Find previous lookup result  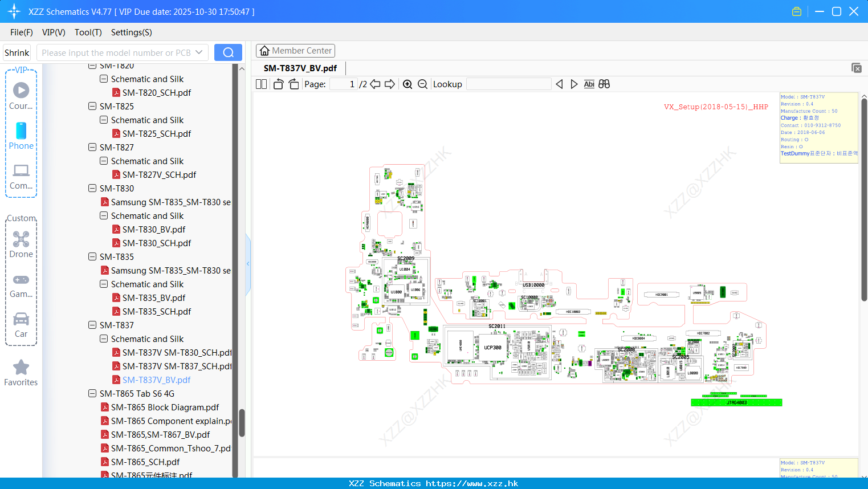click(x=559, y=84)
